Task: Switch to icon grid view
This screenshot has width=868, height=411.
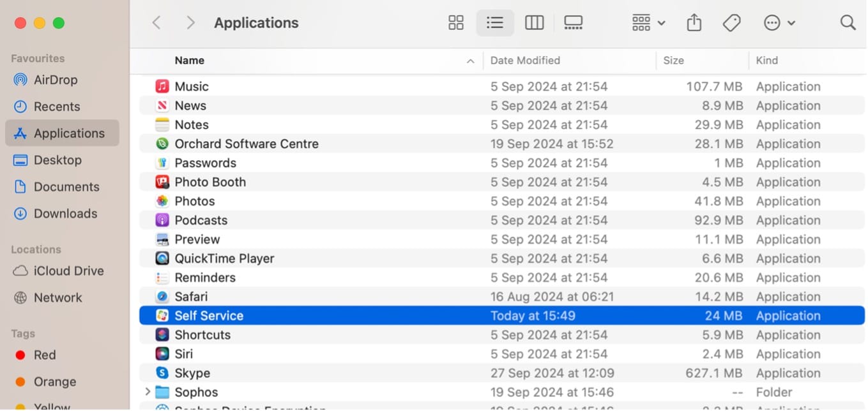Action: tap(456, 23)
